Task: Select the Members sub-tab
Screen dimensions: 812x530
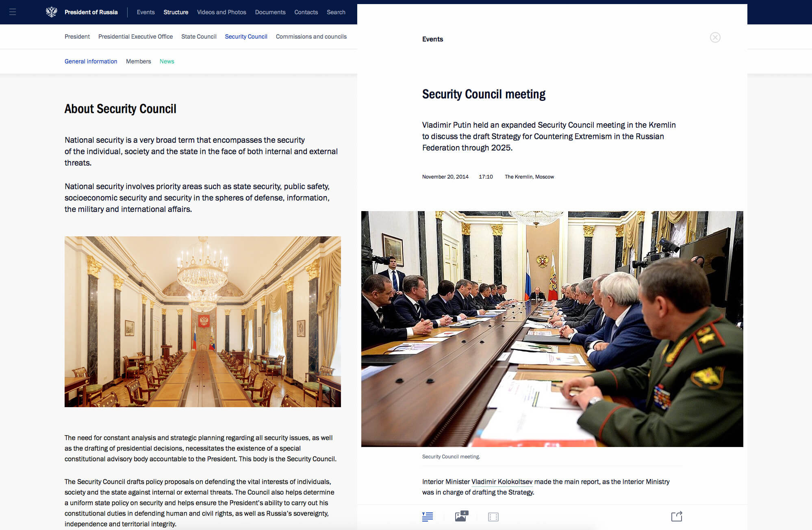Action: click(x=138, y=61)
